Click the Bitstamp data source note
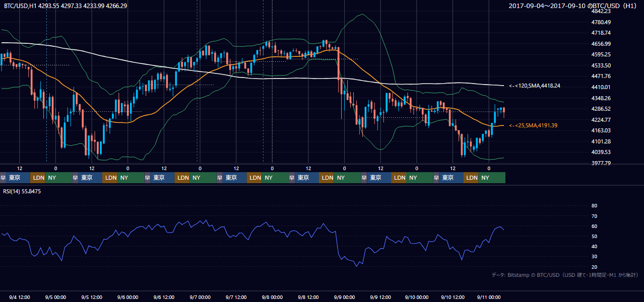Viewport: 644px width, 302px height. point(565,275)
